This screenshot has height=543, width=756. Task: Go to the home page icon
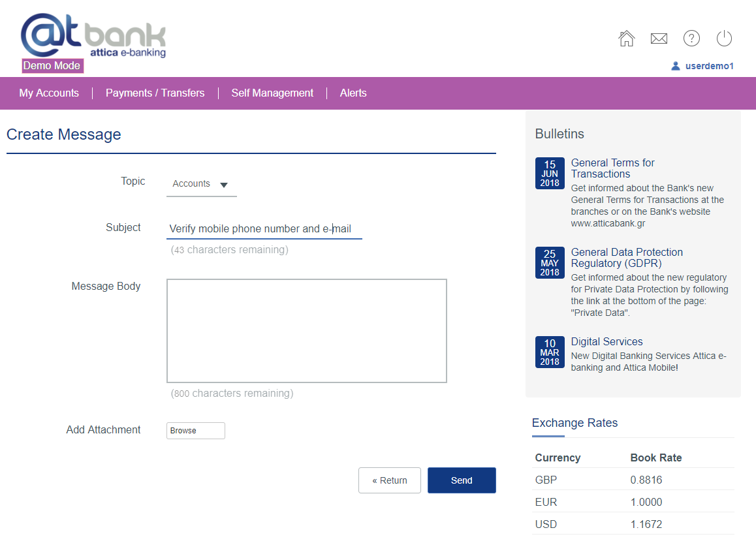[626, 39]
